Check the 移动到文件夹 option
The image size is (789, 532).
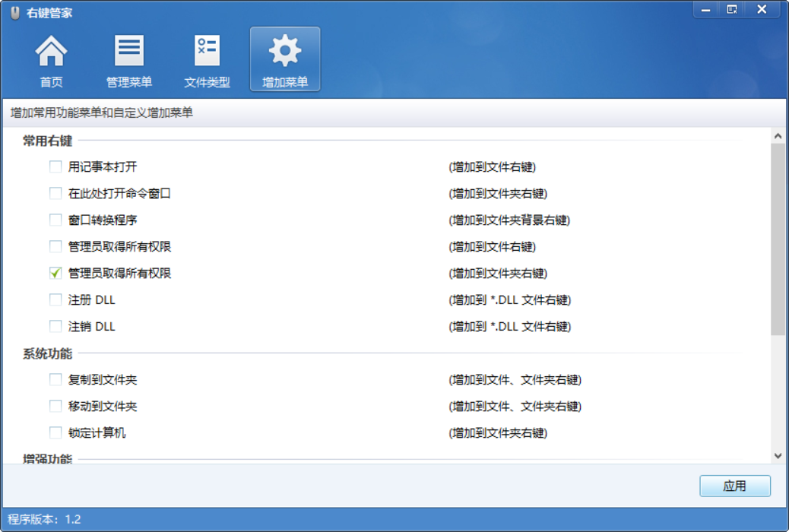53,406
